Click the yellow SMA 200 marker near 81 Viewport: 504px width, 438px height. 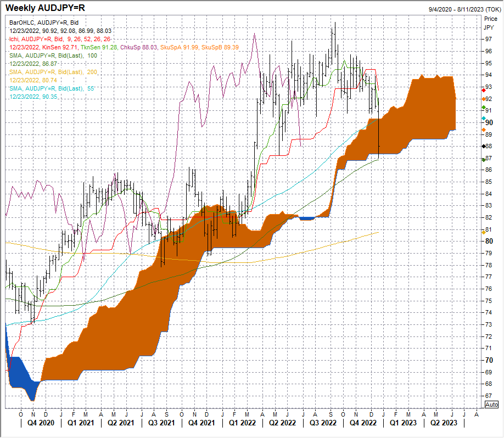click(484, 232)
